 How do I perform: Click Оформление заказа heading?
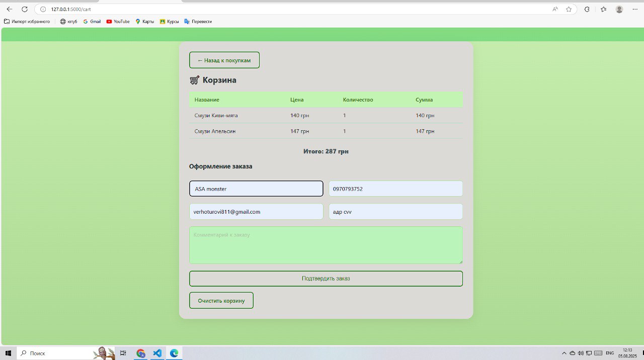click(221, 166)
